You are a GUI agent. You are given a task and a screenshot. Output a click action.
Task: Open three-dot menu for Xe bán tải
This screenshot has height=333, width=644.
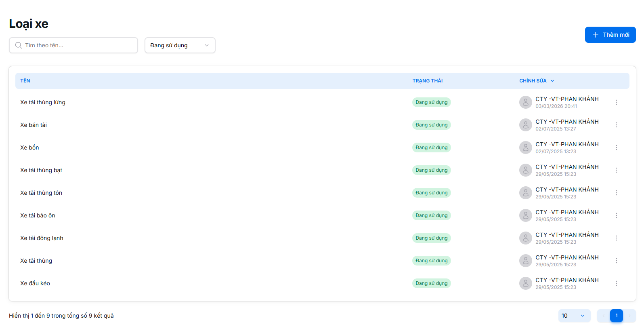click(x=616, y=125)
